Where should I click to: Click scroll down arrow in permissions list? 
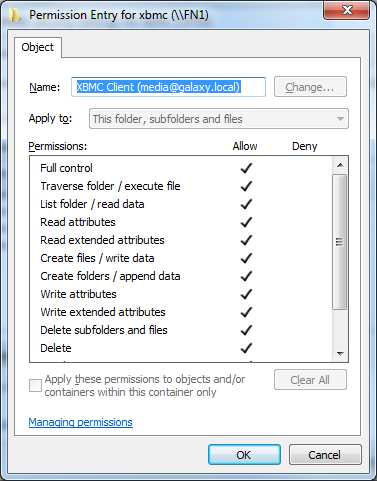340,353
